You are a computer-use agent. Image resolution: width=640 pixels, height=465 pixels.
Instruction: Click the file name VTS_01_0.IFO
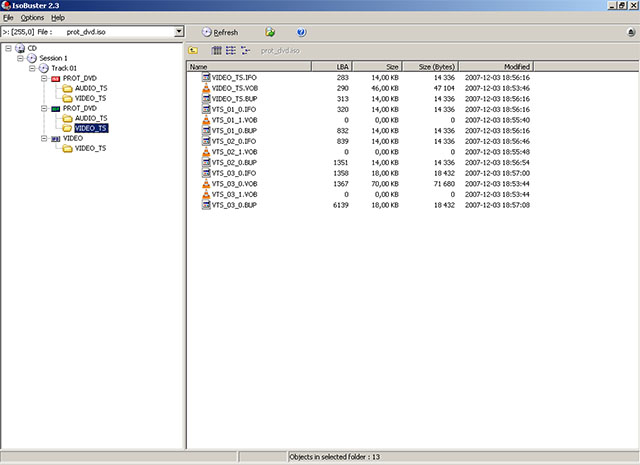(x=234, y=109)
